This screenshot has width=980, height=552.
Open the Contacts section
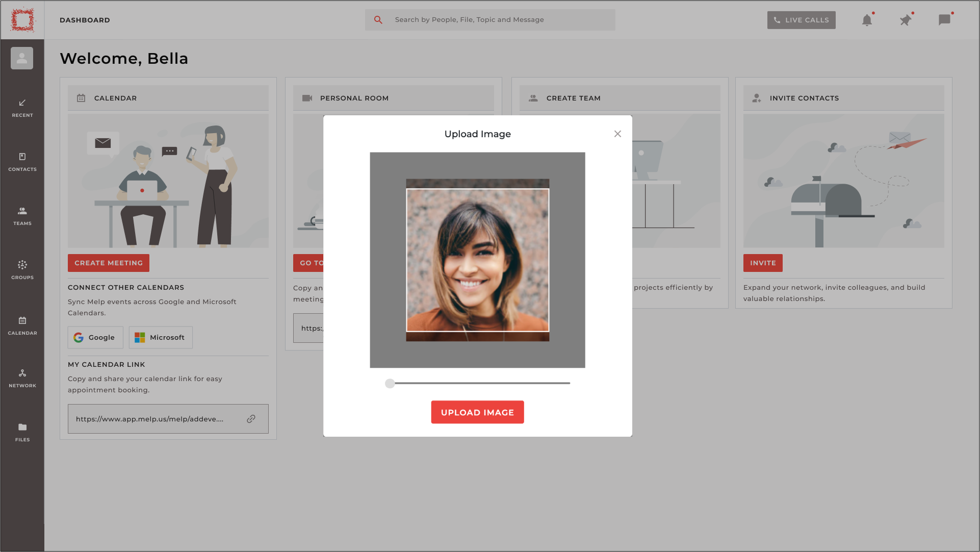pos(22,162)
